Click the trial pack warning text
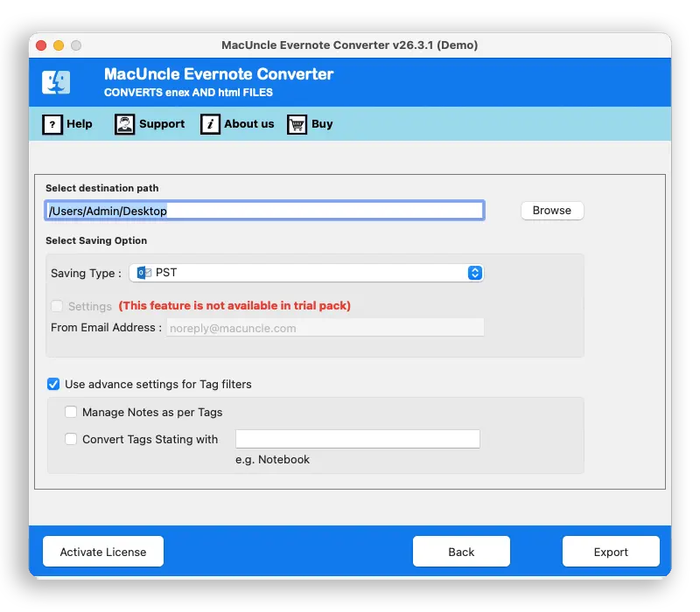The height and width of the screenshot is (612, 700). tap(234, 305)
